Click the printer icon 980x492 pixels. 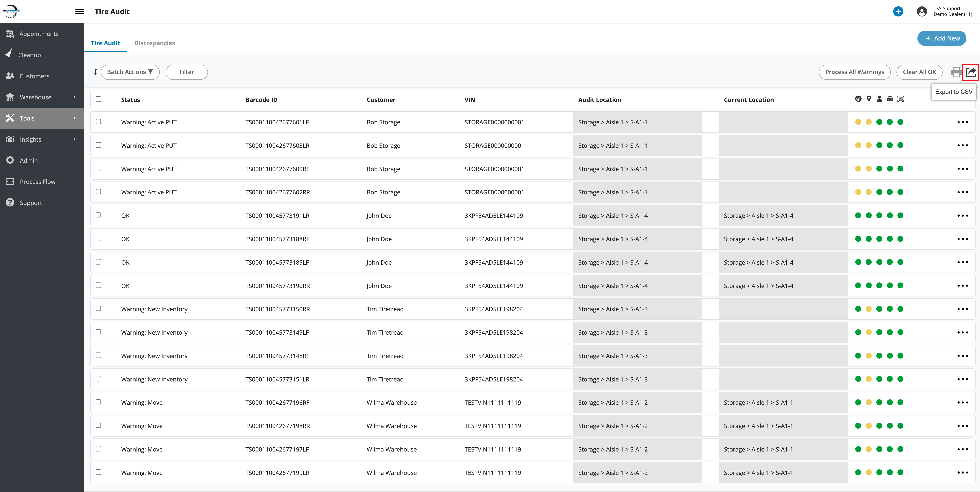956,72
